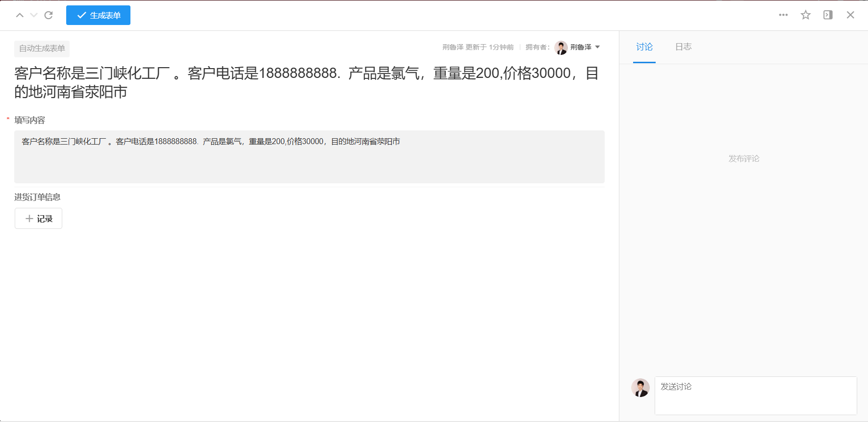Click the record title text

[306, 82]
